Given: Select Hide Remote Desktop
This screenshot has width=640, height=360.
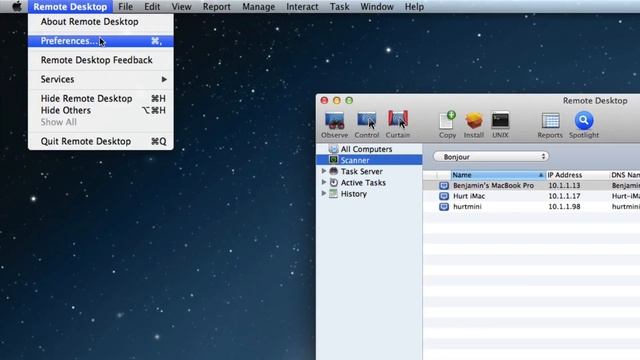Looking at the screenshot, I should (x=101, y=98).
